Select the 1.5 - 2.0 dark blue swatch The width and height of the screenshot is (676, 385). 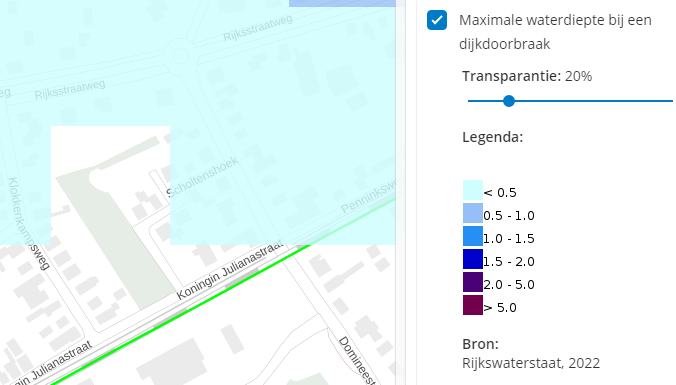(x=473, y=259)
